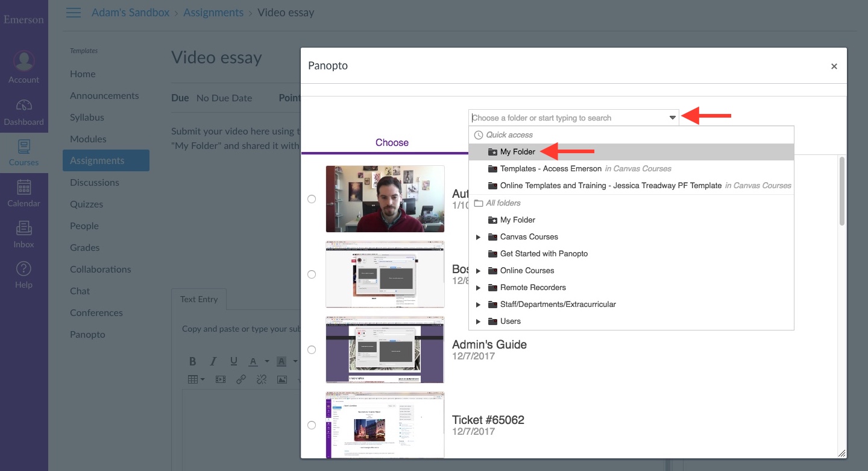Open the Calendar from global navigation
868x471 pixels.
pyautogui.click(x=24, y=194)
